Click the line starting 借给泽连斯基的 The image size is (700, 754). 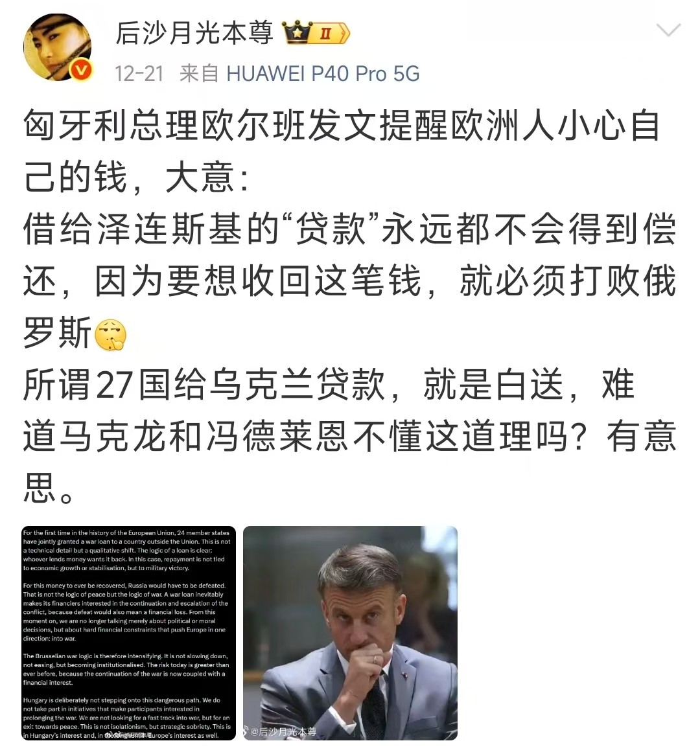[350, 229]
